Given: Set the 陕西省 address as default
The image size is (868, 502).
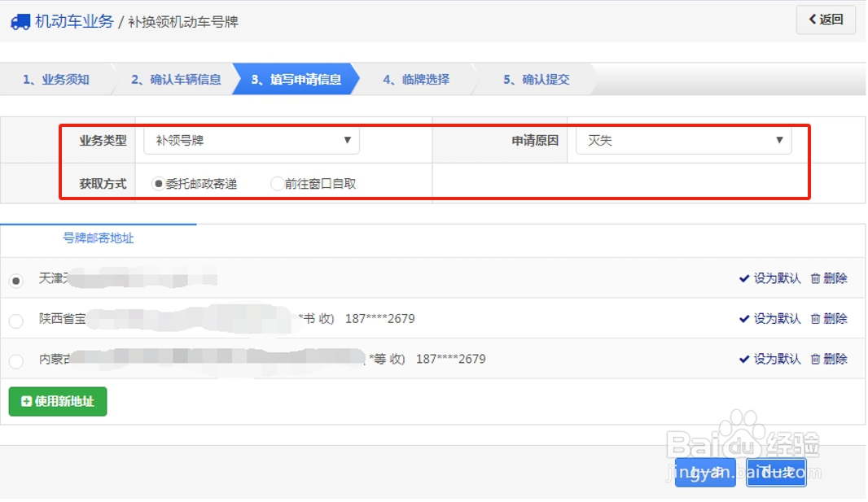Looking at the screenshot, I should point(770,318).
